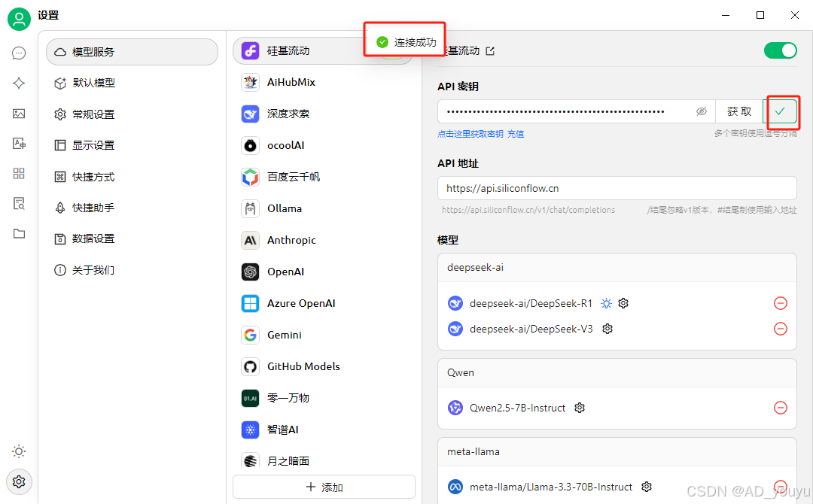
Task: Click the reasoning icon beside DeepSeek-R1
Action: click(x=606, y=303)
